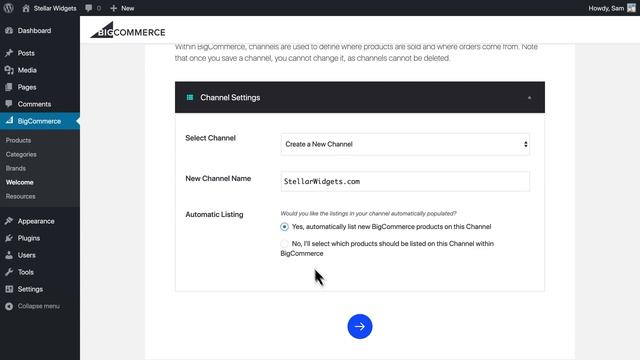Select Yes, automatically list new products

(x=284, y=227)
